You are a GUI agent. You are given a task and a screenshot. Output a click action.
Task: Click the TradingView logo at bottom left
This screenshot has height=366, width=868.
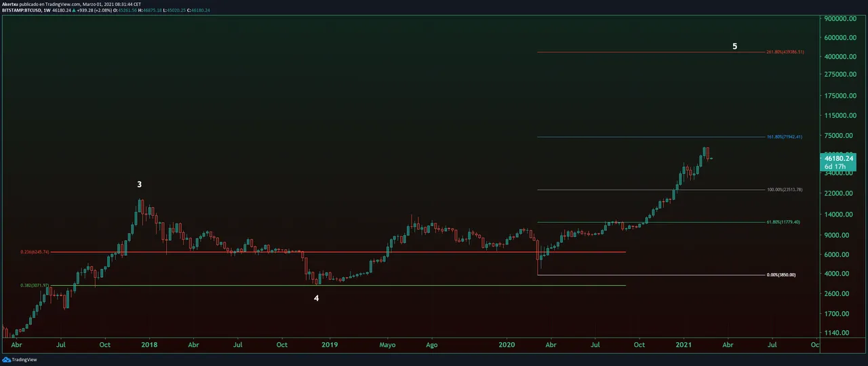click(x=20, y=360)
